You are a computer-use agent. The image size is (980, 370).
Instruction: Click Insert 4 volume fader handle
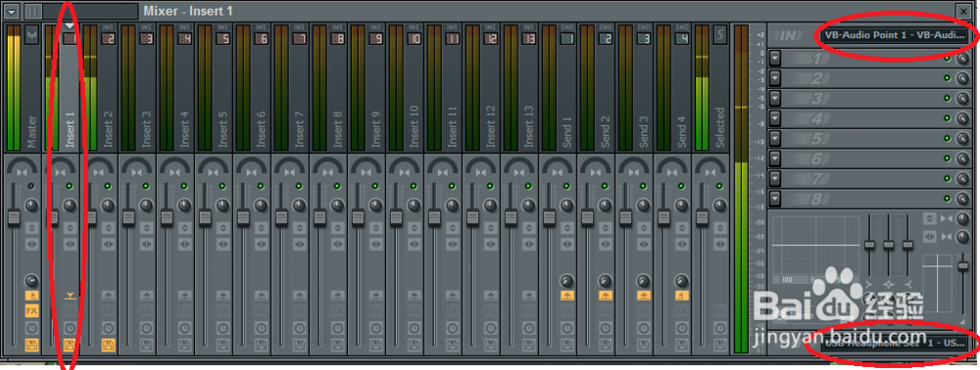[x=167, y=217]
